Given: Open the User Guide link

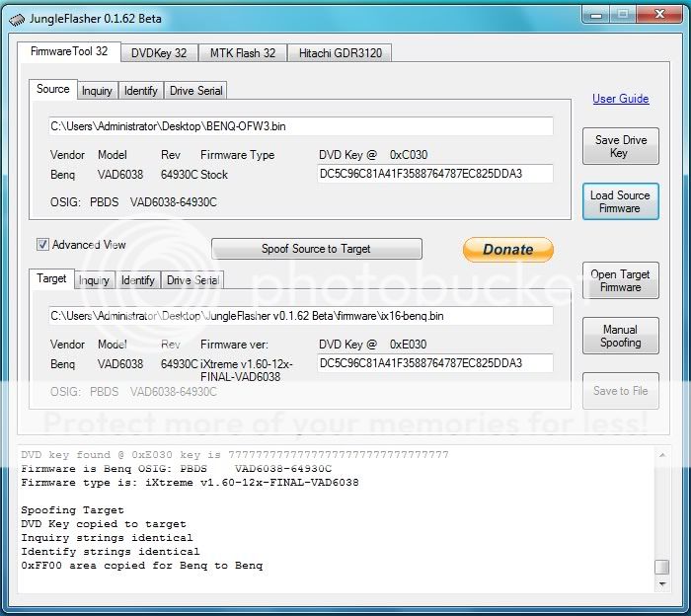Looking at the screenshot, I should pyautogui.click(x=620, y=99).
